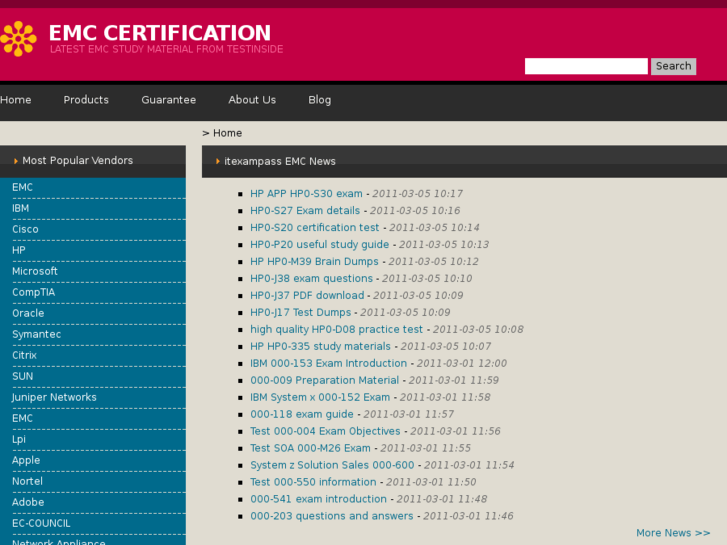Navigate to the Blog page

[x=319, y=100]
